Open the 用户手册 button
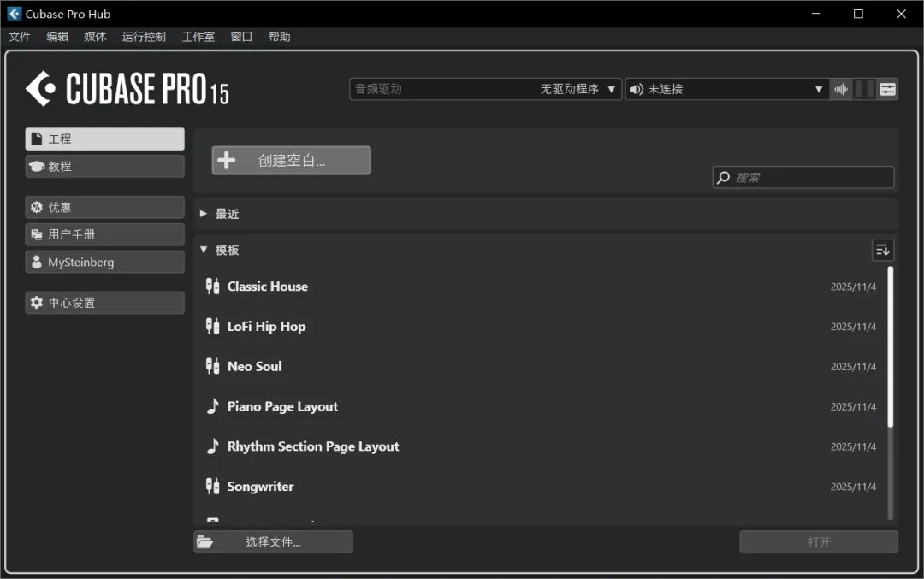The image size is (924, 579). coord(105,234)
